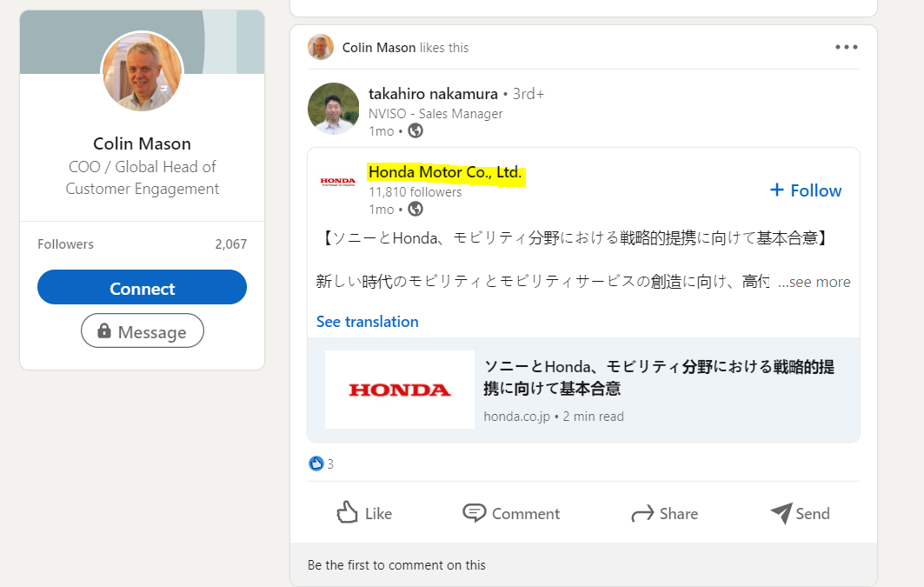
Task: Click the blue like reaction count icon
Action: 316,464
